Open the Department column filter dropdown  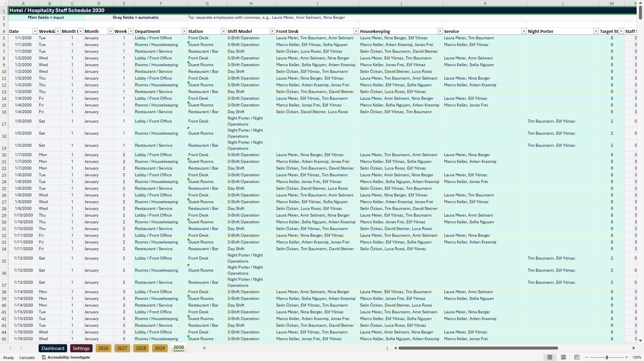point(184,31)
